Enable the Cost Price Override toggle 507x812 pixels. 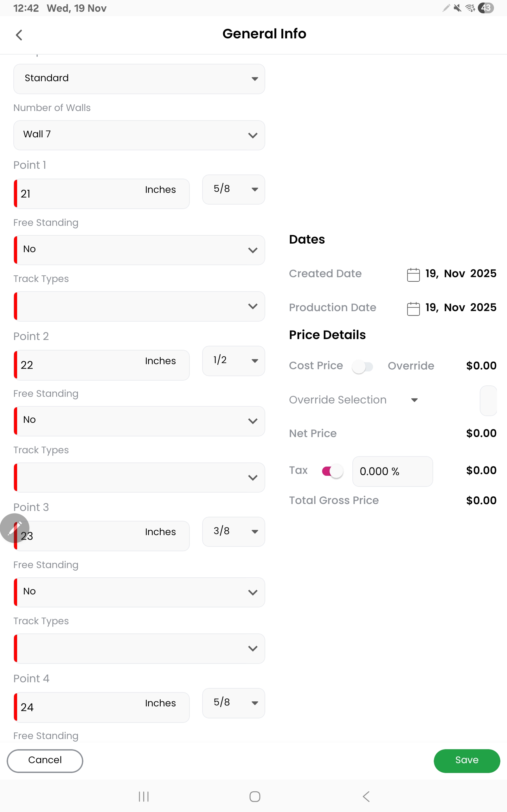(x=362, y=366)
